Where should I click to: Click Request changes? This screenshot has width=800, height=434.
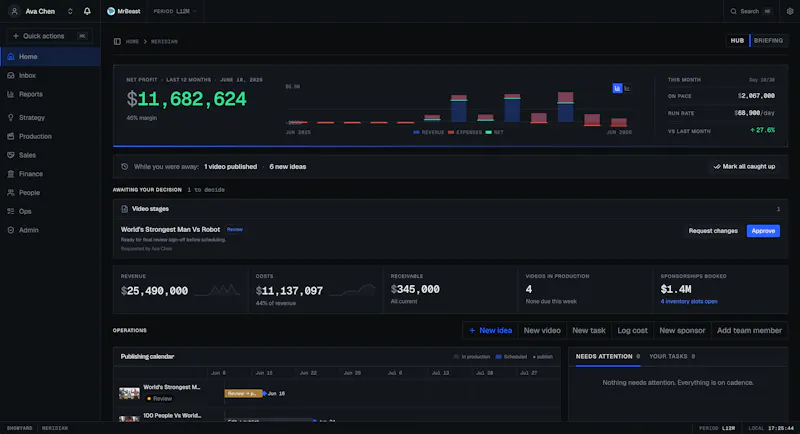[x=713, y=231]
